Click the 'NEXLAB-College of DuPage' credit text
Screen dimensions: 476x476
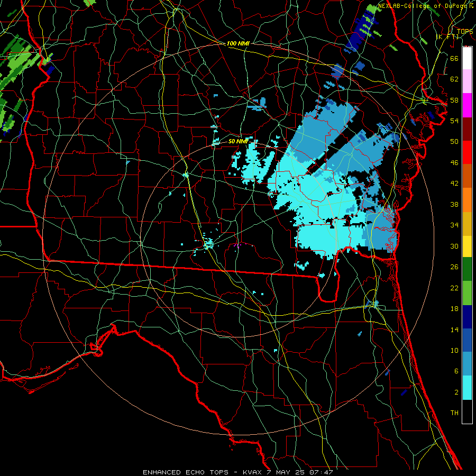[424, 6]
